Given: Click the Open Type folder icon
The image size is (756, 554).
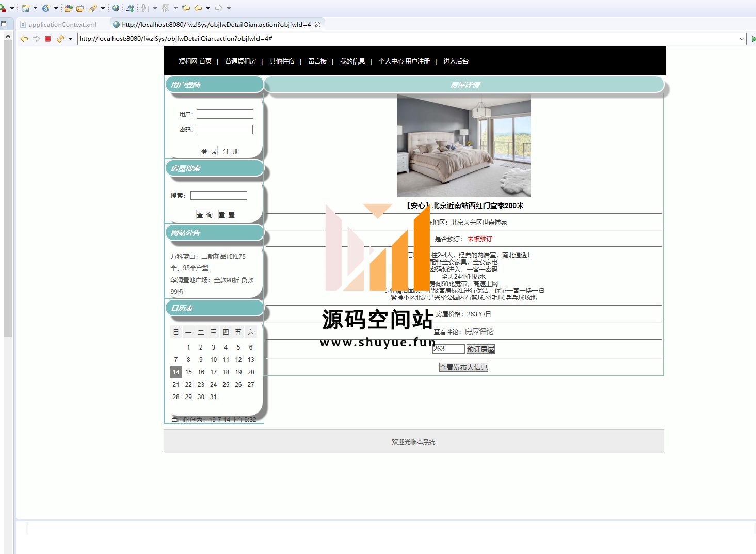Looking at the screenshot, I should point(68,8).
